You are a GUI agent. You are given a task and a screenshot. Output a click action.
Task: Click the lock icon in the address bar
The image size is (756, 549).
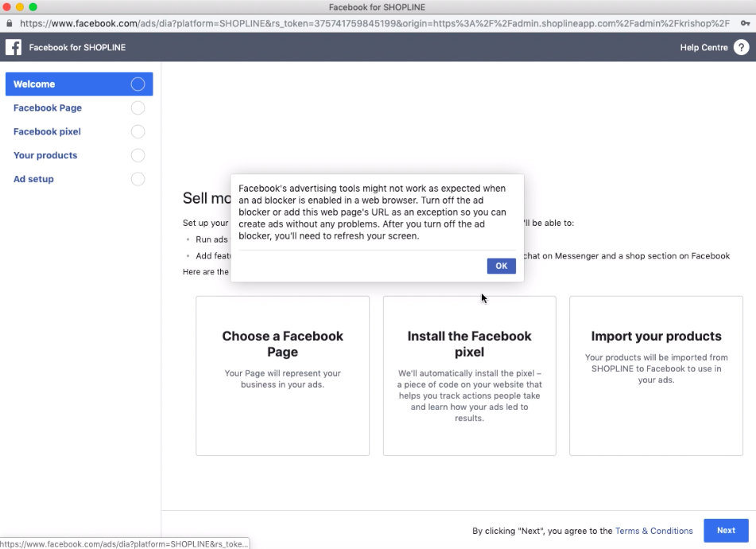(x=10, y=23)
